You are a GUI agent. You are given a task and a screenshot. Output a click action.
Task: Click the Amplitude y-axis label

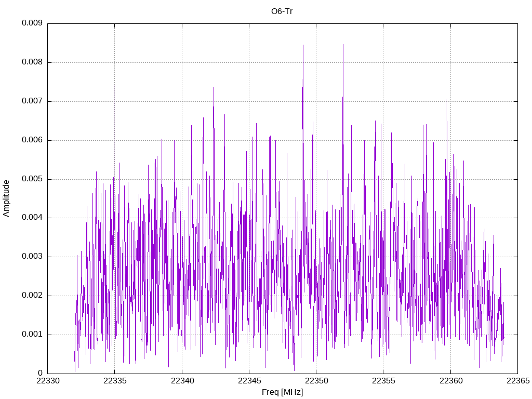tap(6, 198)
